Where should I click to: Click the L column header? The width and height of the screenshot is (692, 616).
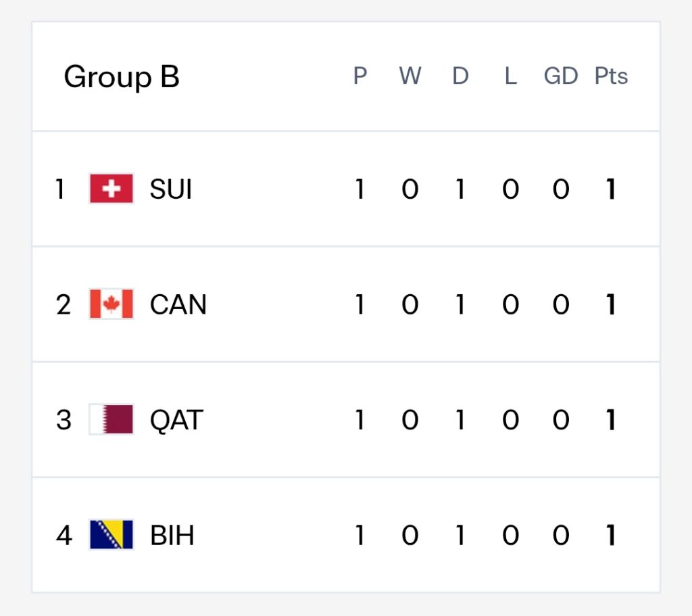pyautogui.click(x=511, y=76)
